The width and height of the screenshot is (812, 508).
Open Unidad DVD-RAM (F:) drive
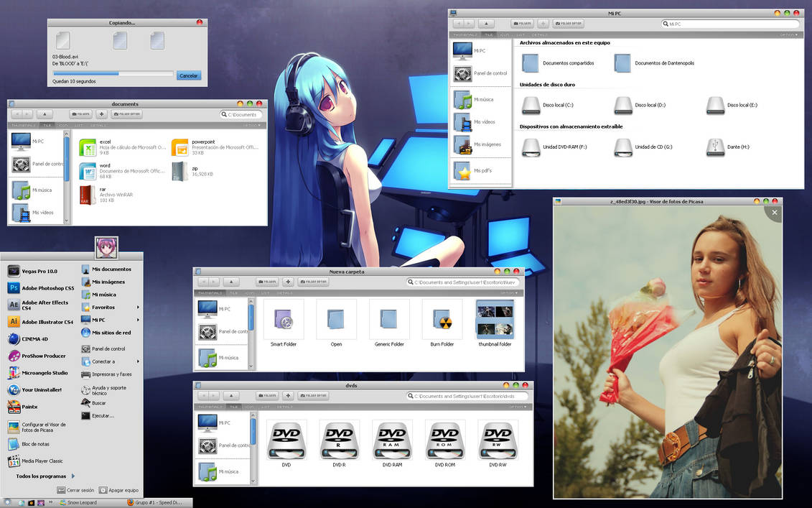click(531, 147)
